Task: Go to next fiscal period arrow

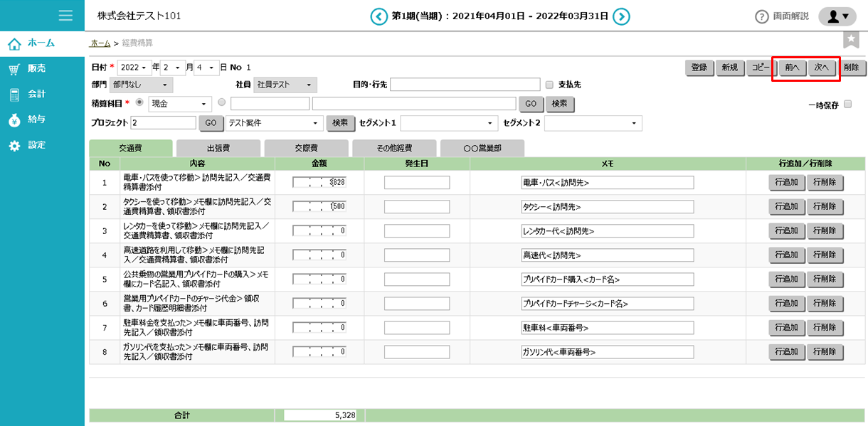Action: tap(622, 16)
